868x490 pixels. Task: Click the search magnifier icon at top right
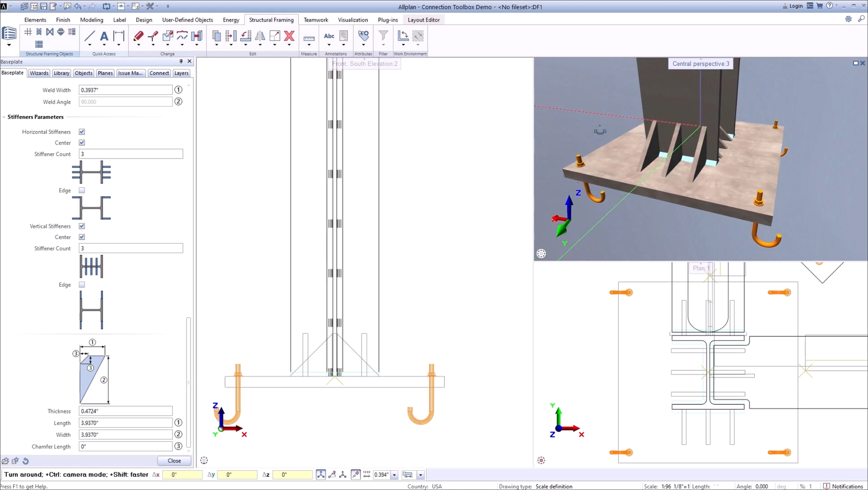[x=861, y=19]
